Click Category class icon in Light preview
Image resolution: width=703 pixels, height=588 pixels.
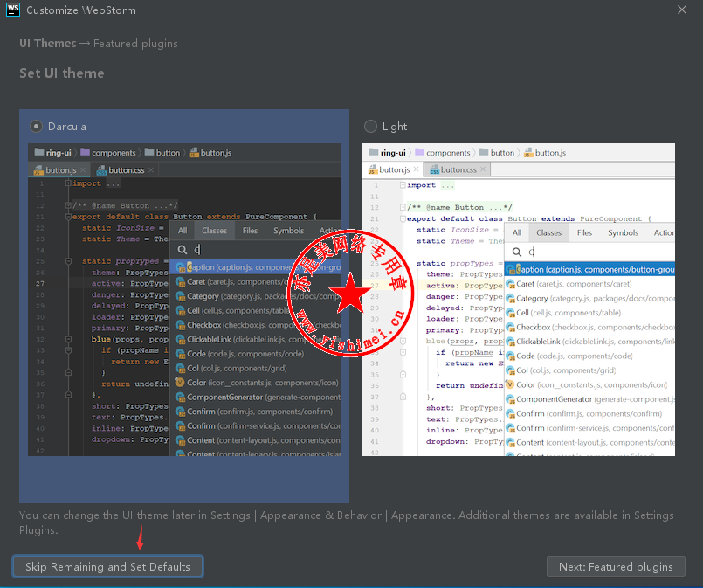pos(510,299)
